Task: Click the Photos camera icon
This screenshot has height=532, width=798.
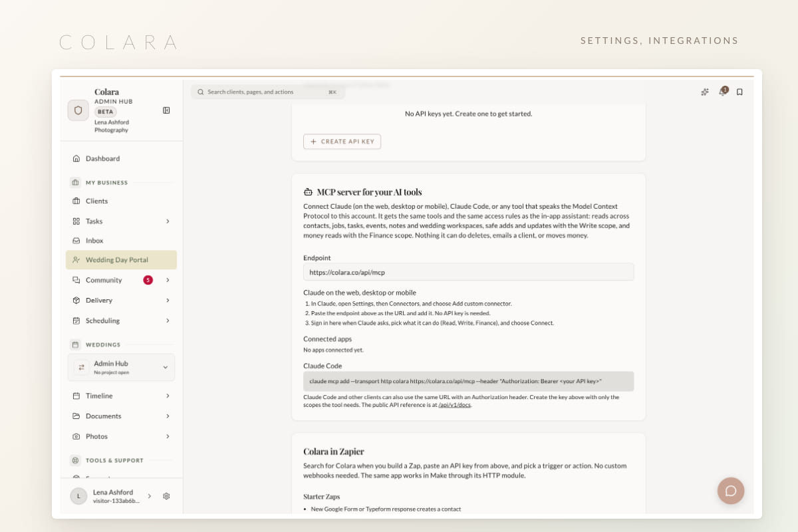Action: point(76,436)
